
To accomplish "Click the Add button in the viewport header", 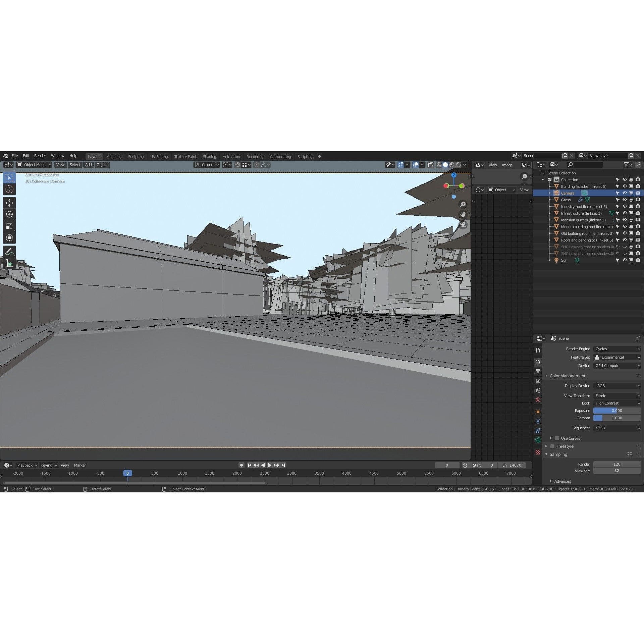I will point(88,165).
